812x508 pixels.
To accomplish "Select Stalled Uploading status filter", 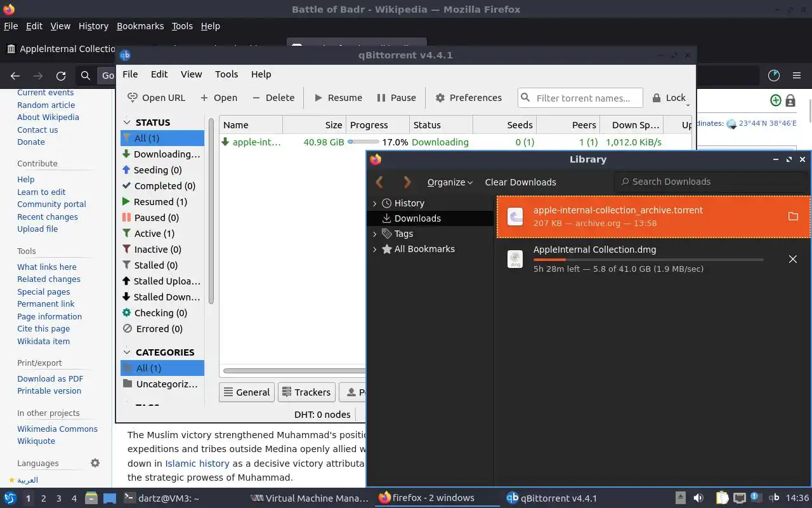I will (162, 281).
